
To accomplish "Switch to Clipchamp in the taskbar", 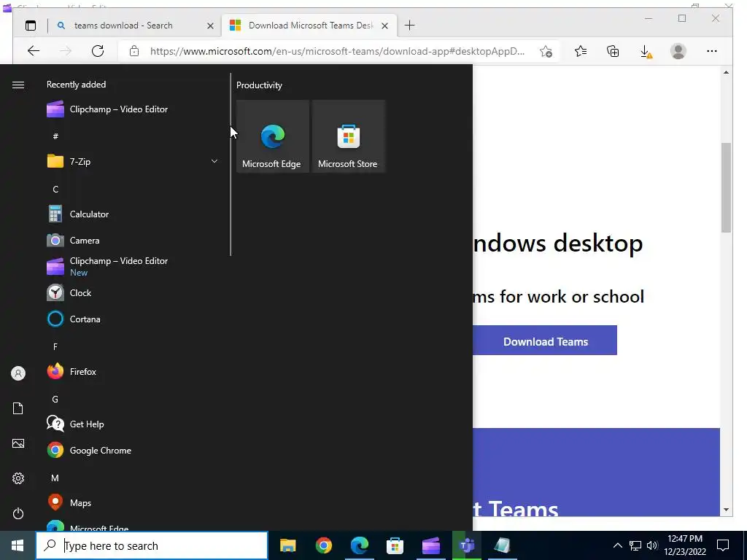I will coord(430,545).
